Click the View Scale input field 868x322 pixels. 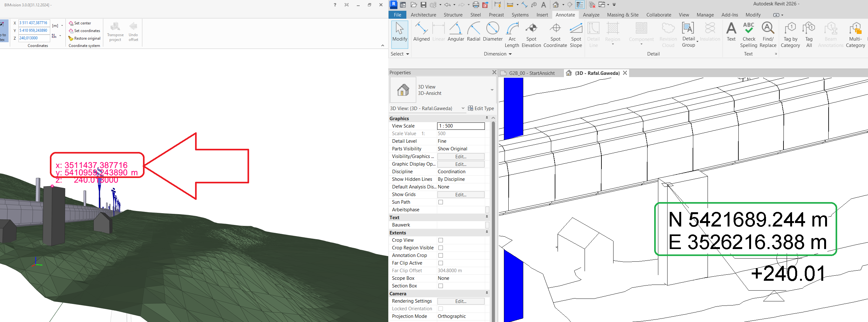461,126
